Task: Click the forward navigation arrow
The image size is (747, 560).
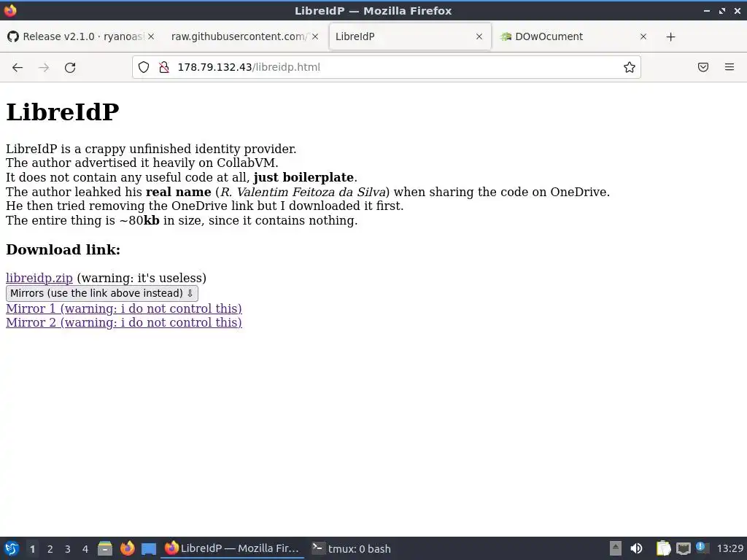Action: [x=44, y=68]
